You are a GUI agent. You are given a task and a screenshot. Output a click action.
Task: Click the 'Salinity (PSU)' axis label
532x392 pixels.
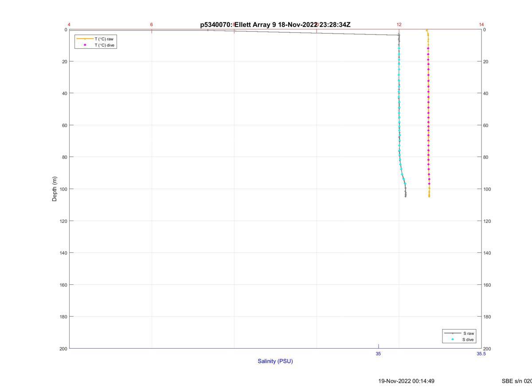[275, 361]
